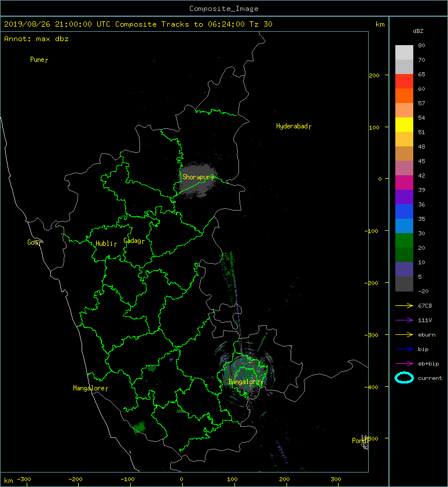Click the Gadag city label

(x=134, y=241)
